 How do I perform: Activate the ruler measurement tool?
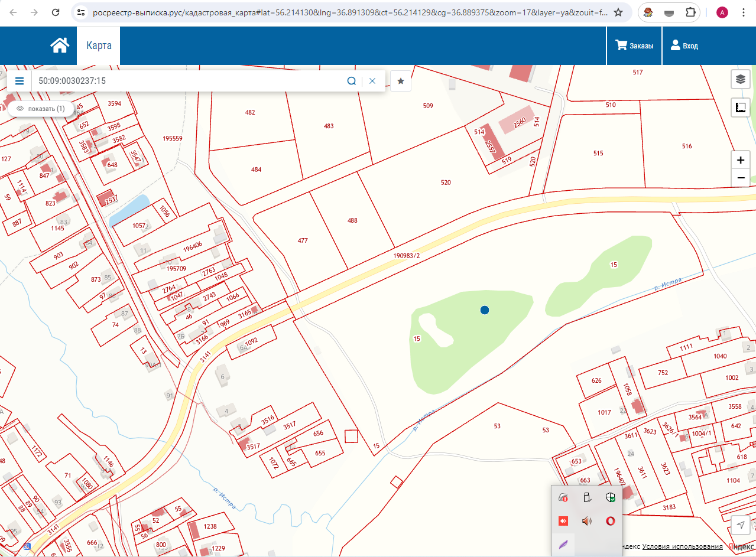(741, 107)
